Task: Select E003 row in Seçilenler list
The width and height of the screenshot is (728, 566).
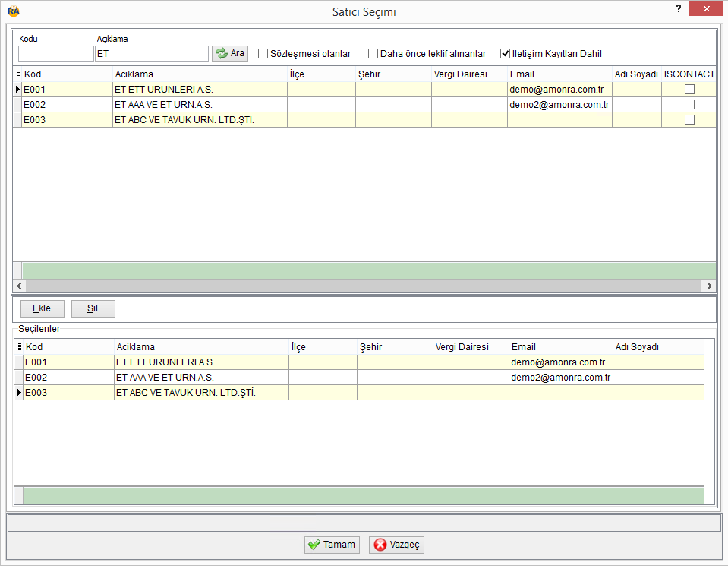Action: point(359,393)
